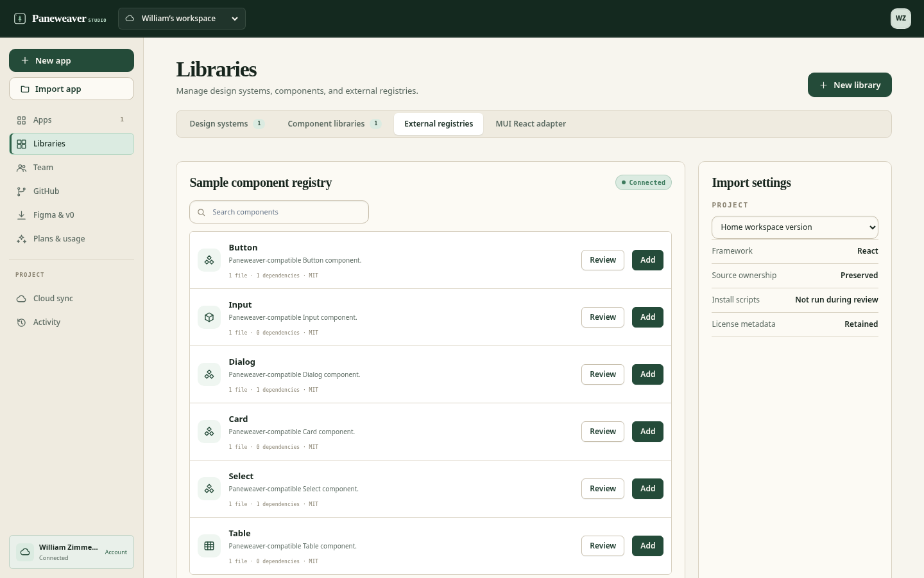Click the Paneweaver Studio logo icon
The width and height of the screenshot is (924, 578).
coord(20,19)
